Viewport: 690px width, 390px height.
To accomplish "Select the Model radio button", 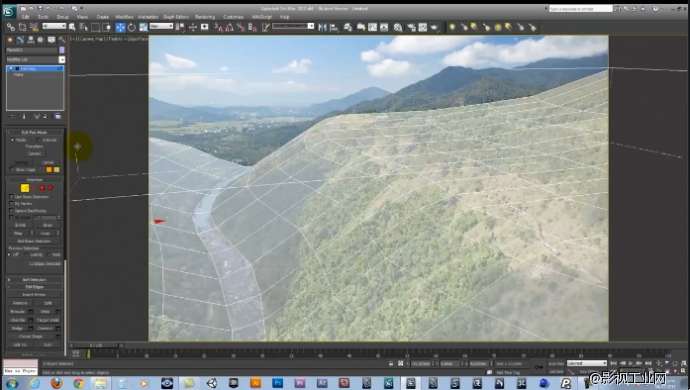I will click(12, 140).
